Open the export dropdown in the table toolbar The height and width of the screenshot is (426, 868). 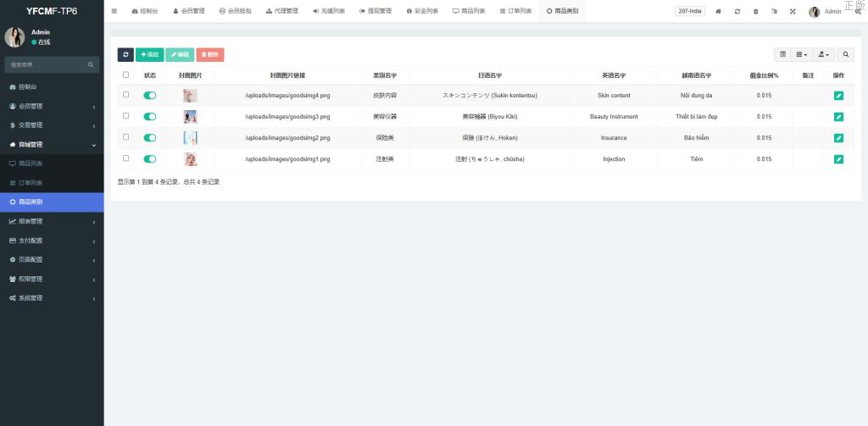pyautogui.click(x=824, y=54)
